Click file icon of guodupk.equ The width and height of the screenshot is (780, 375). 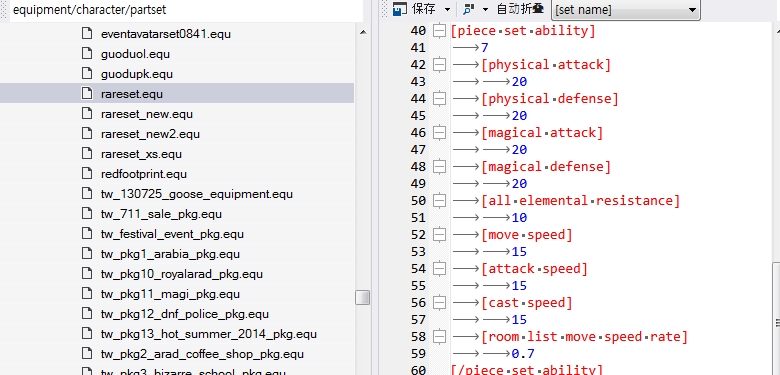[x=87, y=74]
